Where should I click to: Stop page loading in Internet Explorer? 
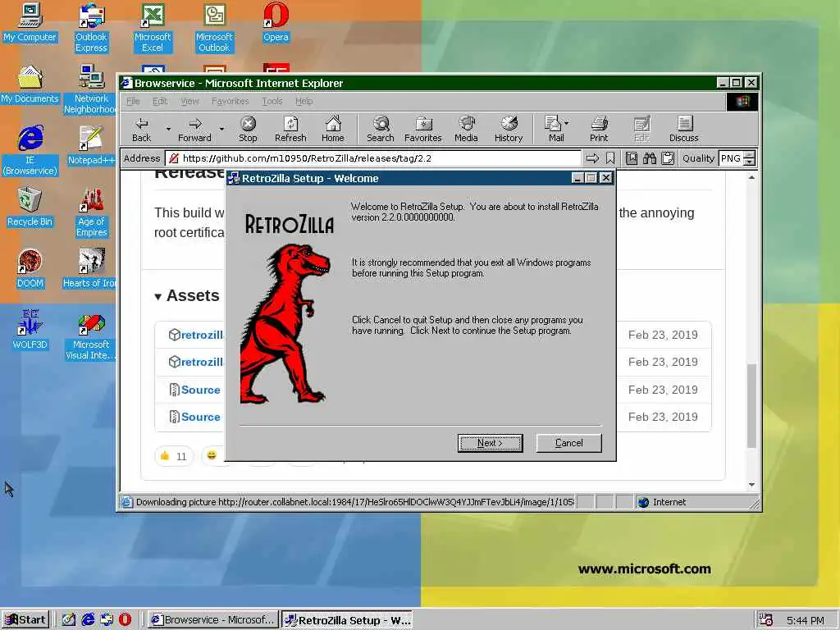click(248, 130)
